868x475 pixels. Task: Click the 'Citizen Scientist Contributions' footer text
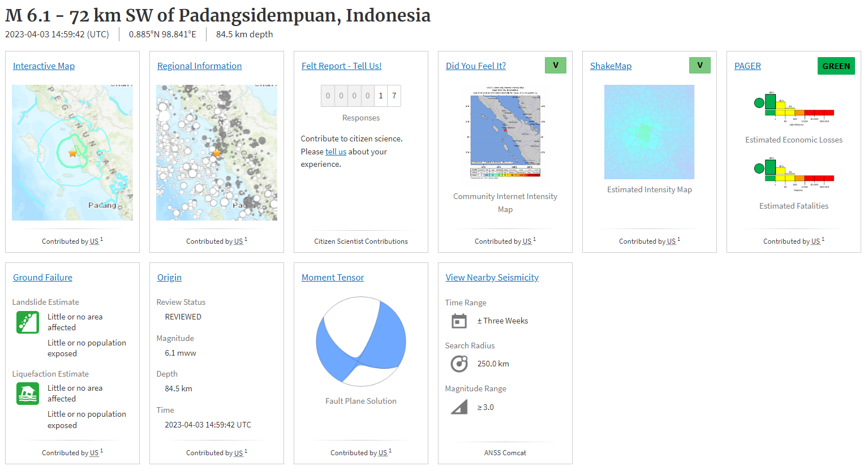point(361,241)
